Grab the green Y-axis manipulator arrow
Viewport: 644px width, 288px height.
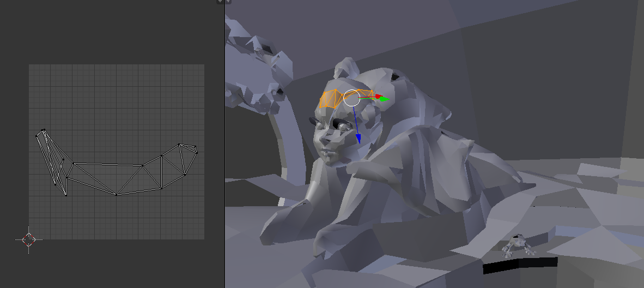coord(385,99)
